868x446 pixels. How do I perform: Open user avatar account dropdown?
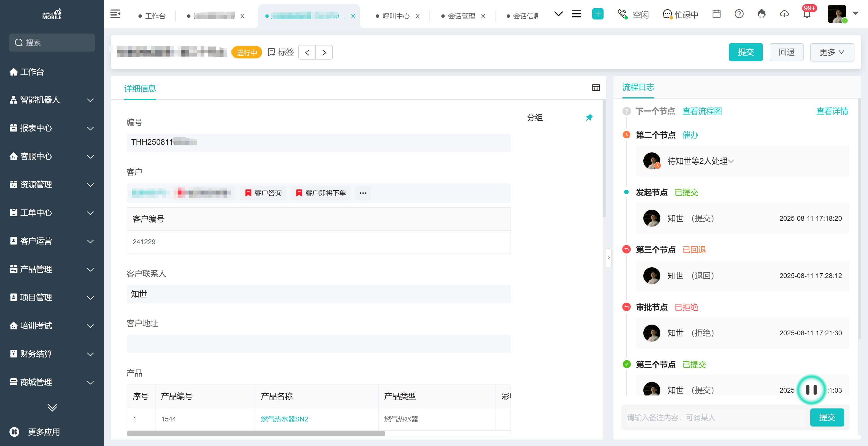[856, 14]
